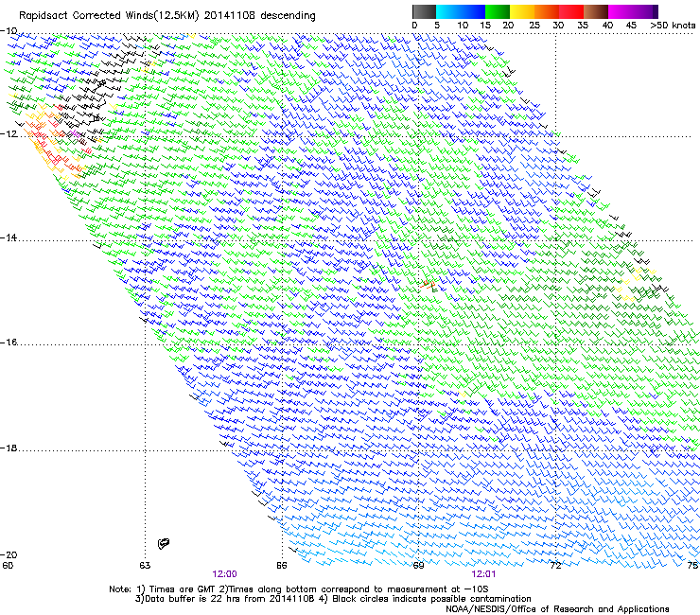Click the '-20' latitude axis label
The image size is (700, 615).
9,554
